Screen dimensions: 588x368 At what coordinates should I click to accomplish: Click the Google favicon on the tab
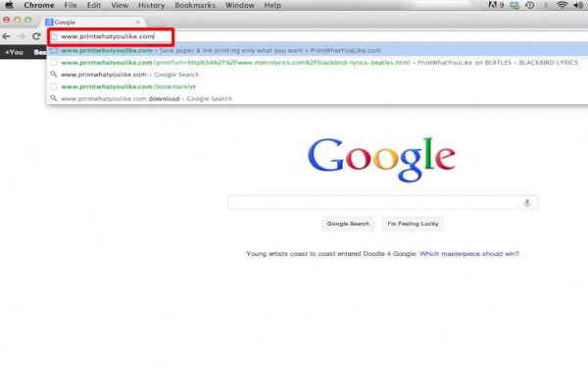click(x=49, y=23)
